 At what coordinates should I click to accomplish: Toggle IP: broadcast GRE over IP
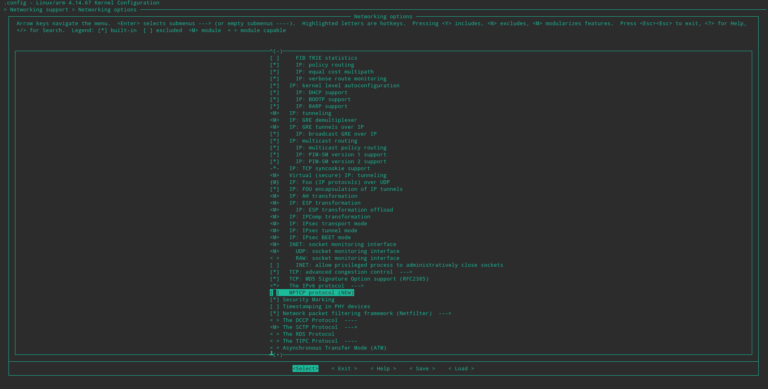click(x=323, y=134)
